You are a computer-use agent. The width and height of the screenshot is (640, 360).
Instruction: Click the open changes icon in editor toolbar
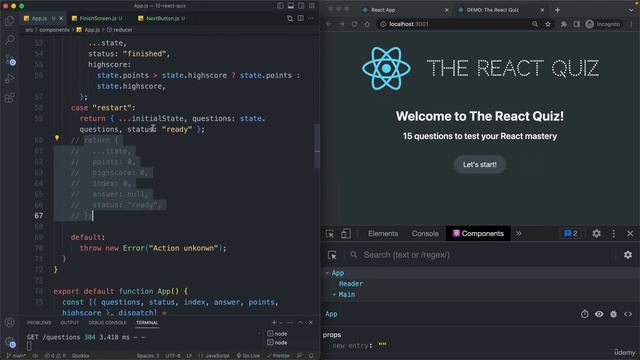point(290,18)
